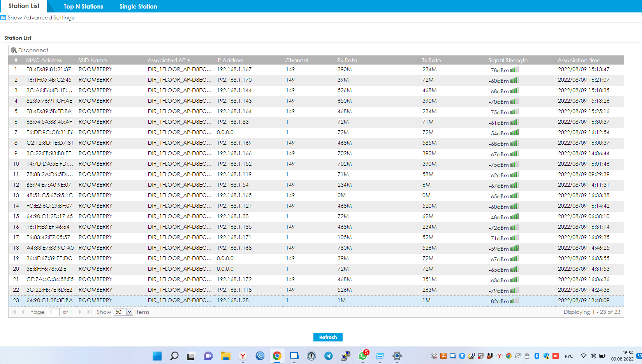Open WhatsApp with 5 unread notifications
642x364 pixels.
(x=363, y=355)
